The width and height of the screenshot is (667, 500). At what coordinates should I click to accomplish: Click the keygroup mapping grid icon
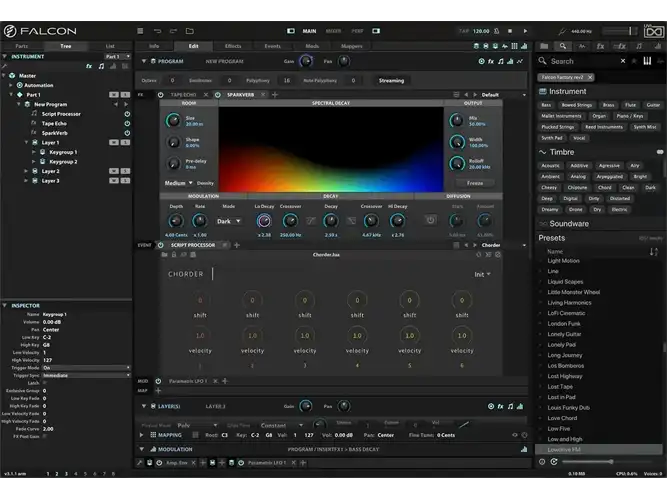[153, 435]
